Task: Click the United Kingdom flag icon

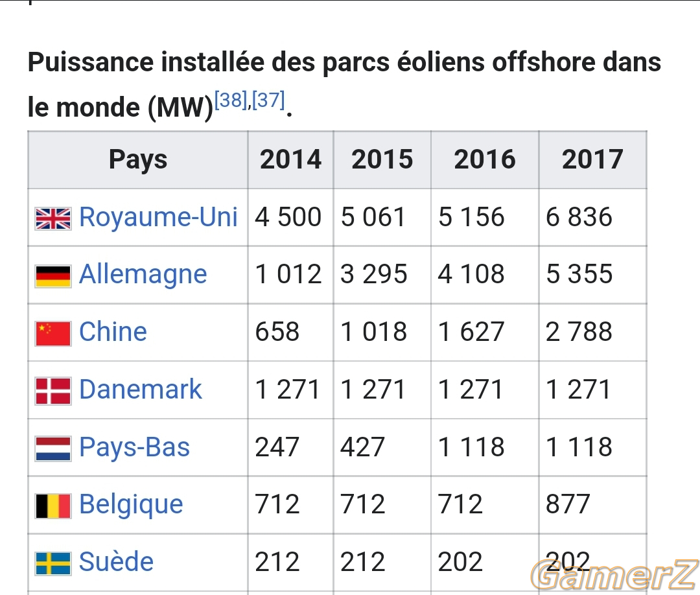Action: click(53, 218)
